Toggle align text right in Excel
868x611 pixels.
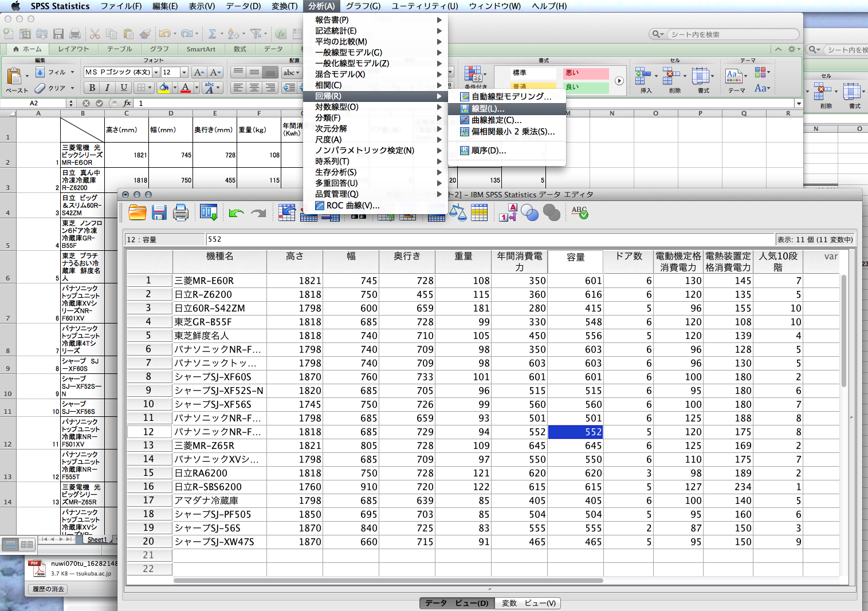270,88
